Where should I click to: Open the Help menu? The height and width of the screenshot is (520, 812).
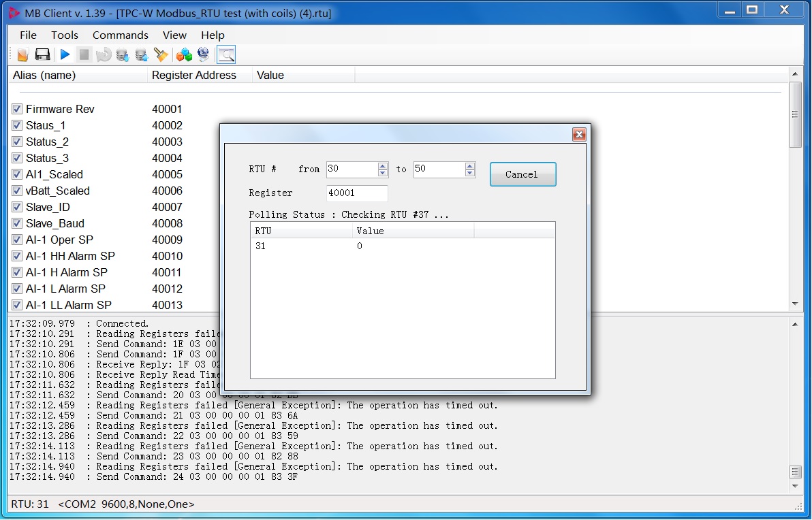[x=213, y=35]
